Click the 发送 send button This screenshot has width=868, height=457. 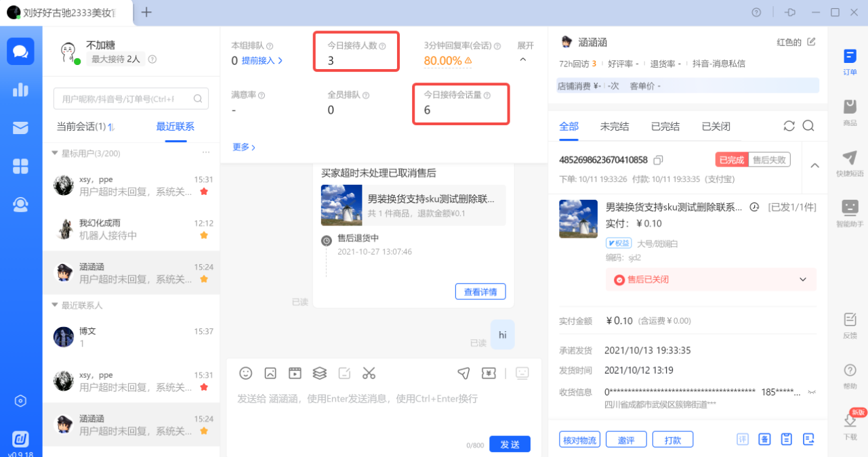tap(510, 444)
